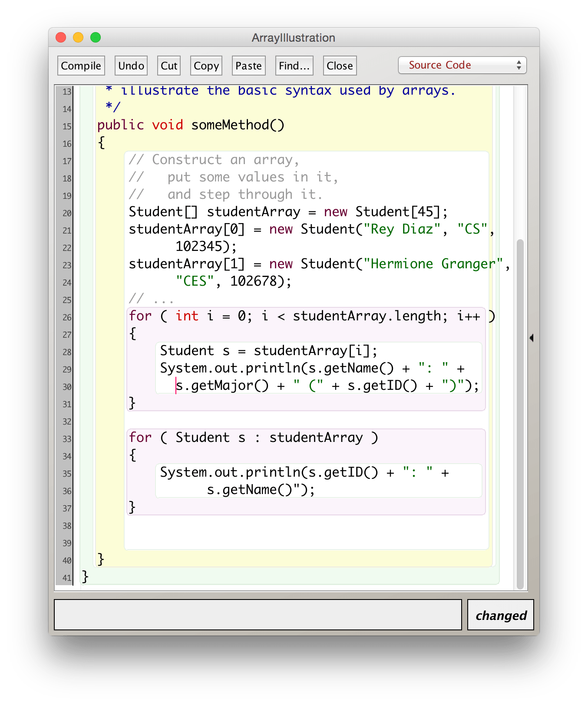Click 'Student[45]' on line 20

pos(398,212)
